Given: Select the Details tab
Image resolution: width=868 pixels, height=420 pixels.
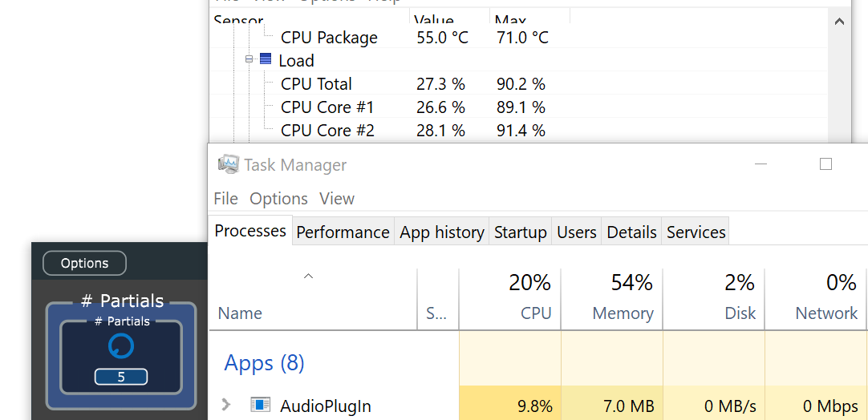Looking at the screenshot, I should point(631,232).
